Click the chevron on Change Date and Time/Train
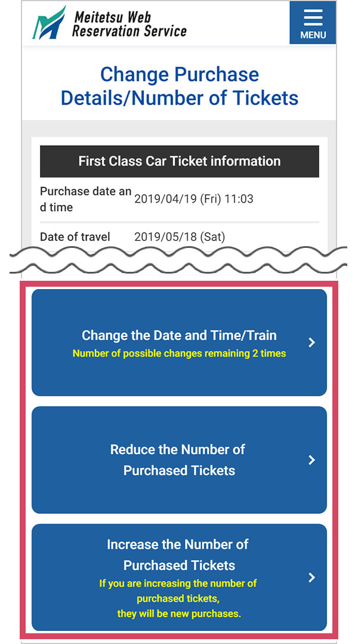 pos(311,342)
